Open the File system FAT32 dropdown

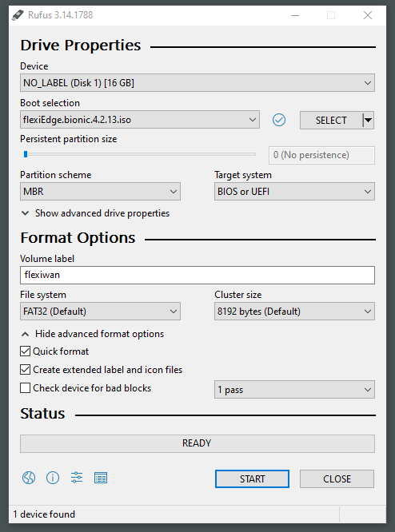coord(100,311)
